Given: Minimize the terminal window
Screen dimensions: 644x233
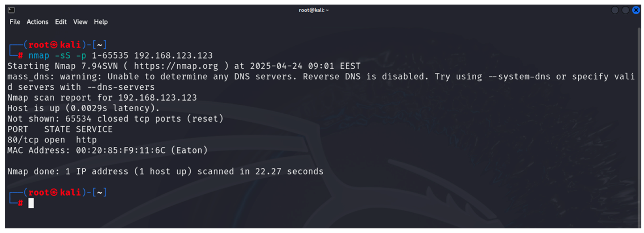Looking at the screenshot, I should pyautogui.click(x=615, y=10).
